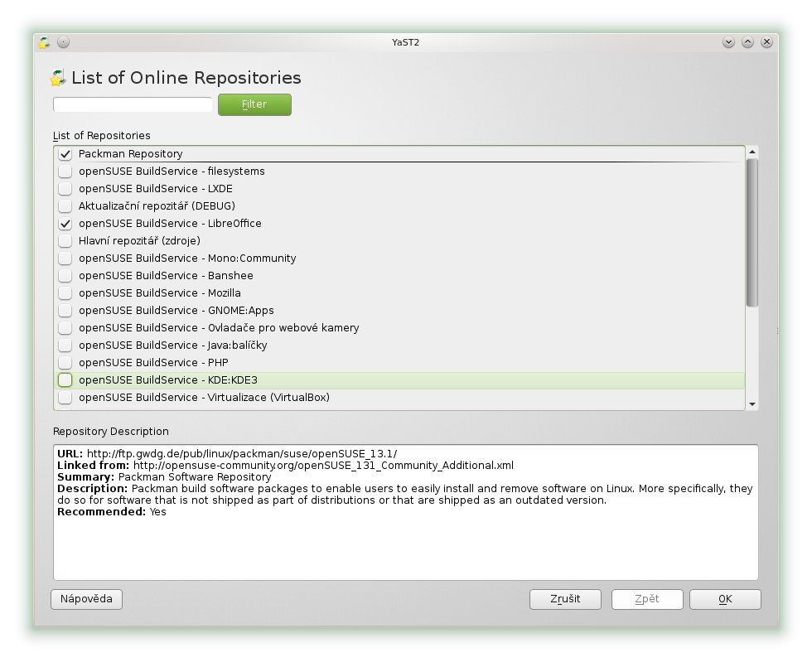Check the KDE:KDE3 repository checkbox
Image resolution: width=812 pixels, height=662 pixels.
(x=65, y=380)
